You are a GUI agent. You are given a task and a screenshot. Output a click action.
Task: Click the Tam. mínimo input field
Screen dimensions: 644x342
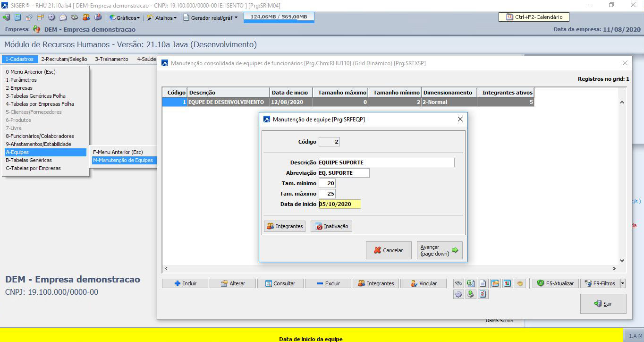point(327,183)
